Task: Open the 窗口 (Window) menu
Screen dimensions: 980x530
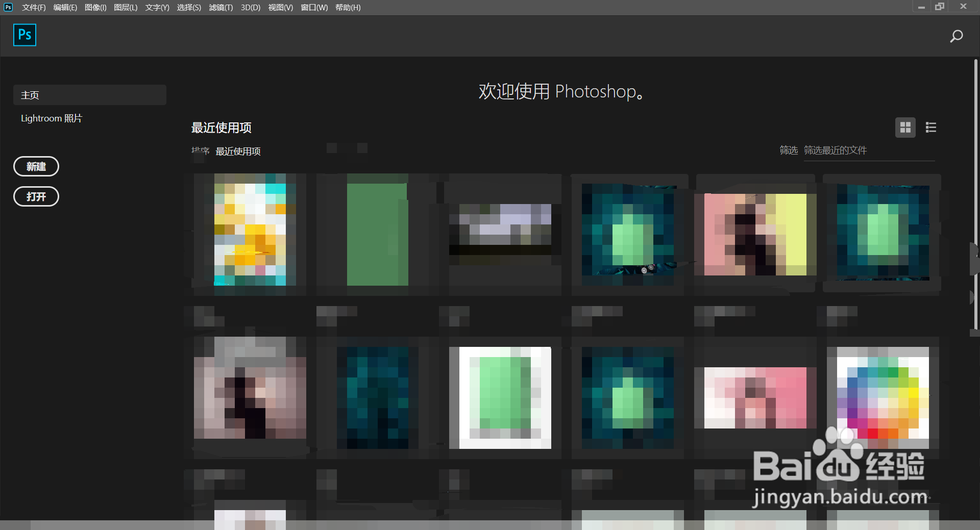Action: coord(313,7)
